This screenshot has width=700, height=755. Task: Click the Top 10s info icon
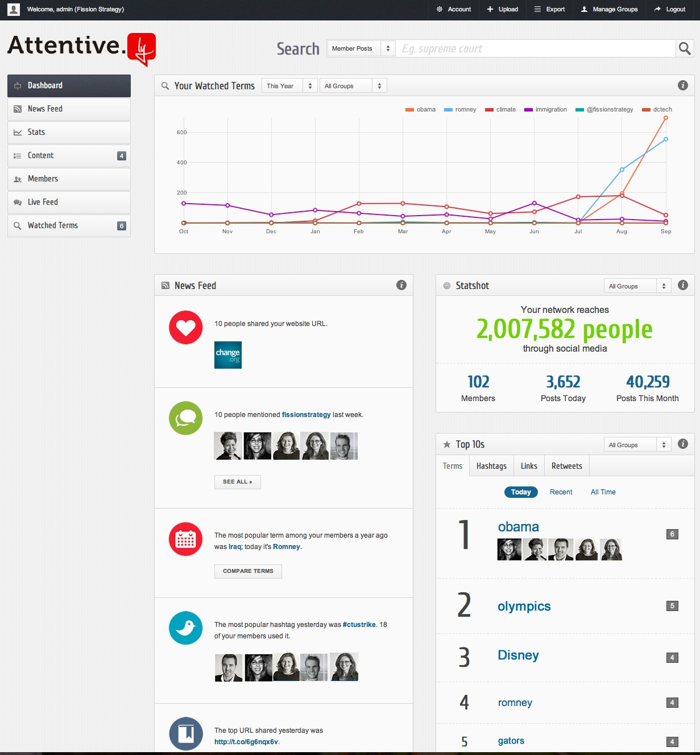tap(683, 444)
